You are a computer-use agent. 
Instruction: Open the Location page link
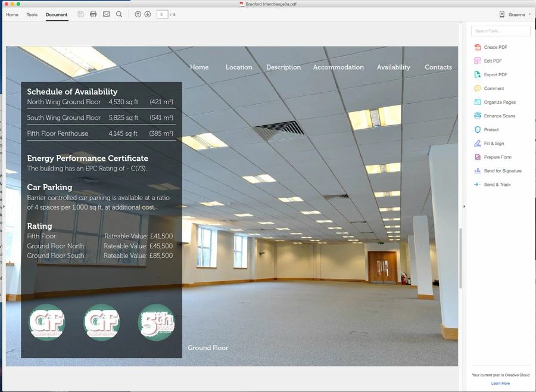tap(239, 67)
